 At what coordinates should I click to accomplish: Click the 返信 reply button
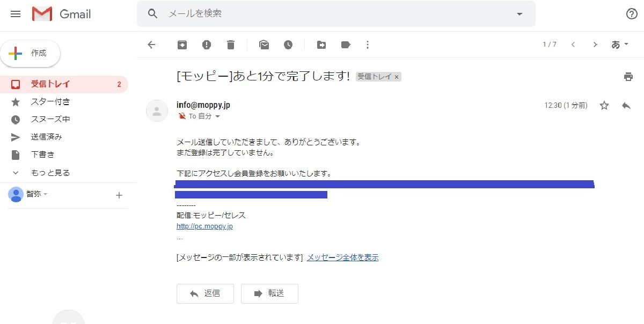click(205, 293)
